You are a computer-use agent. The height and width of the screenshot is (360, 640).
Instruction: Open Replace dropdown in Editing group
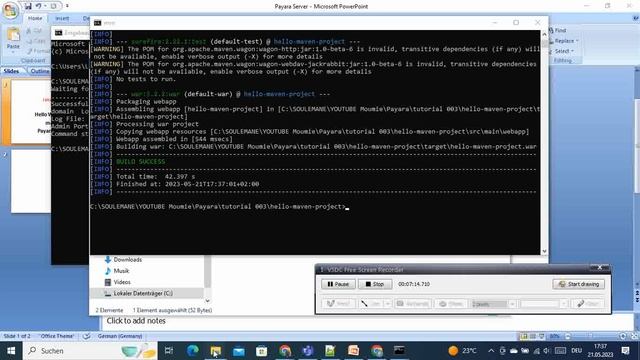[577, 41]
